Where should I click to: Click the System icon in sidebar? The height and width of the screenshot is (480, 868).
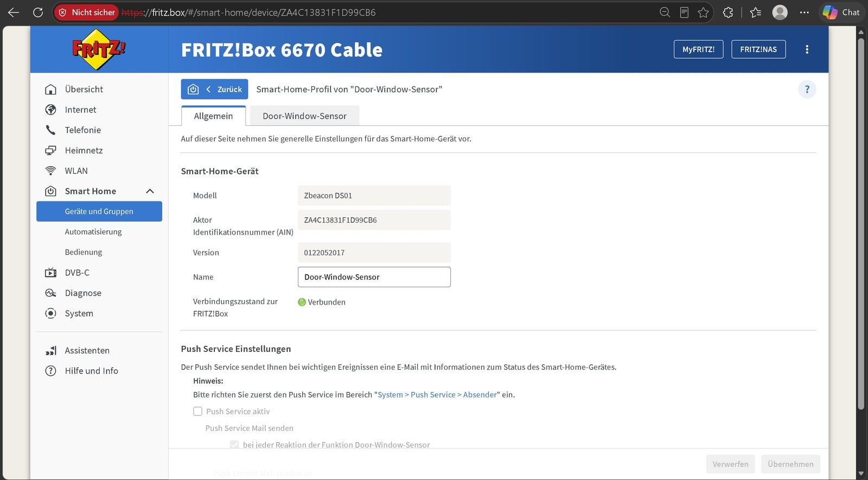click(50, 313)
